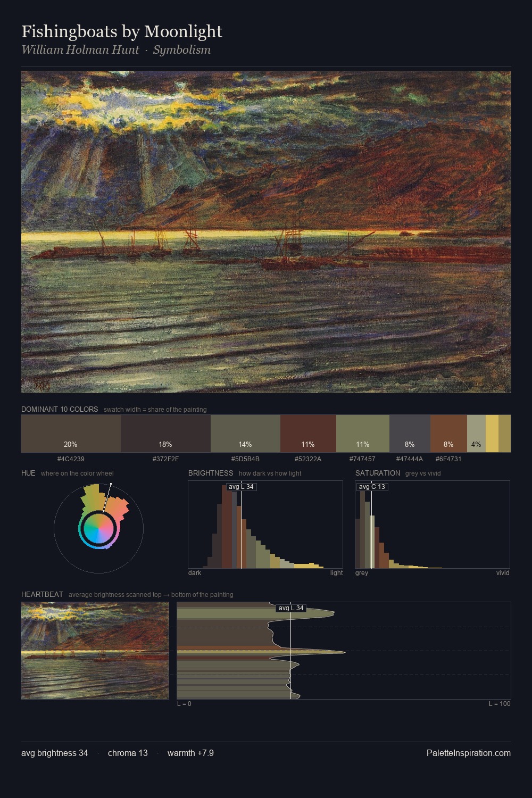The width and height of the screenshot is (532, 798).
Task: Open the main Fishingboats by Moonlight painting image
Action: point(266,232)
